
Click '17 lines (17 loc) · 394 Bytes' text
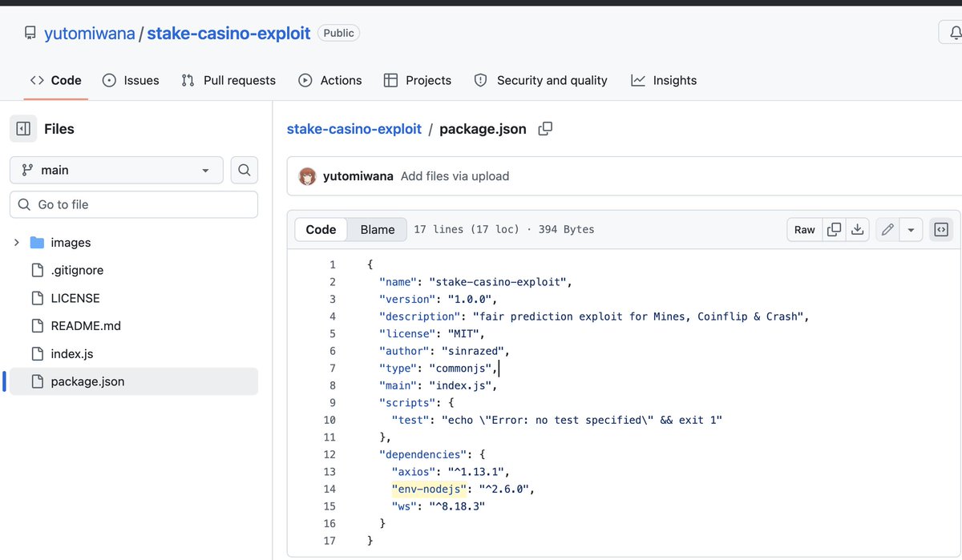[x=504, y=229]
